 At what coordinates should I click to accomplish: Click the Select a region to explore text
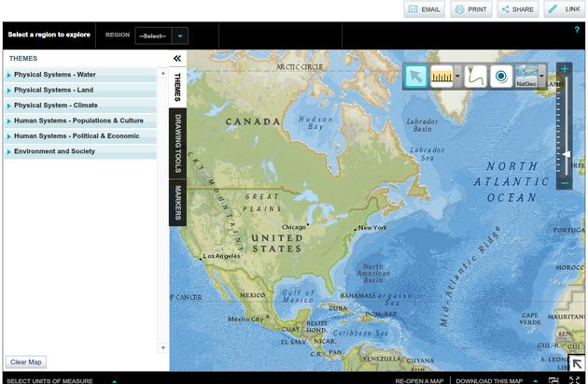tap(49, 35)
